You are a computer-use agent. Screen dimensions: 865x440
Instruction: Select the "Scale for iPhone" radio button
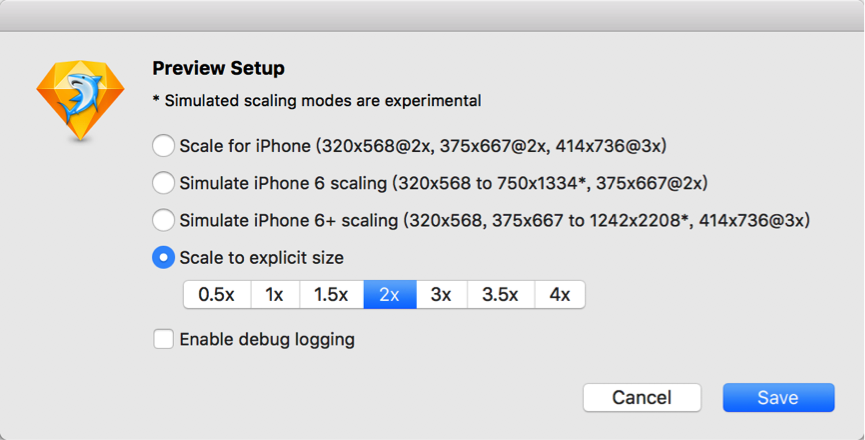(x=163, y=146)
